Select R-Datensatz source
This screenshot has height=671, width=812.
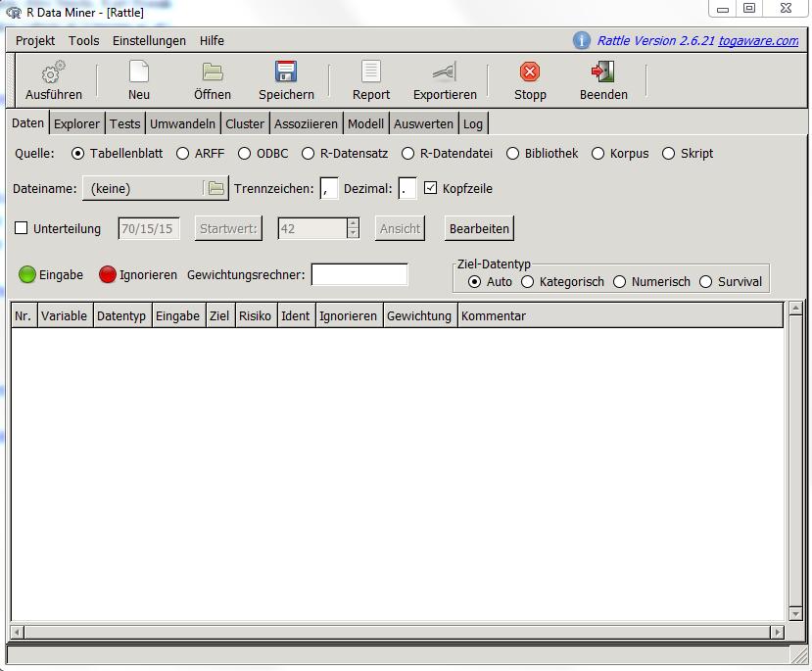point(308,153)
